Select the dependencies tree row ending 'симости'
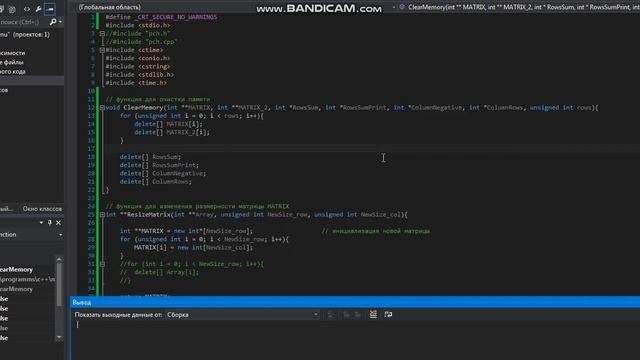Screen dimensions: 640x360 pyautogui.click(x=13, y=53)
